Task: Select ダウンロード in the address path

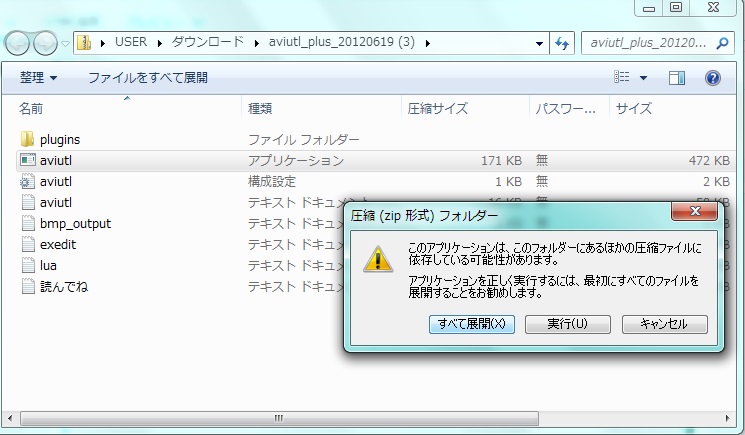Action: click(x=208, y=42)
